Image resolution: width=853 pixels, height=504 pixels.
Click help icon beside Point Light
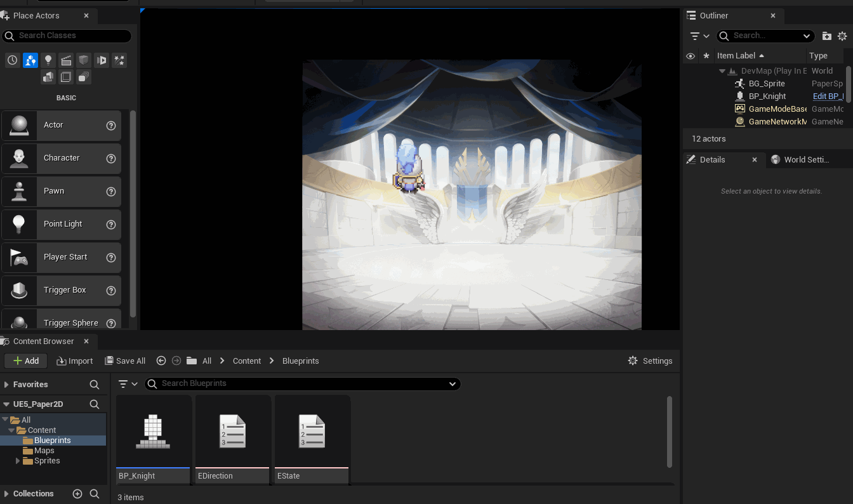pos(111,225)
